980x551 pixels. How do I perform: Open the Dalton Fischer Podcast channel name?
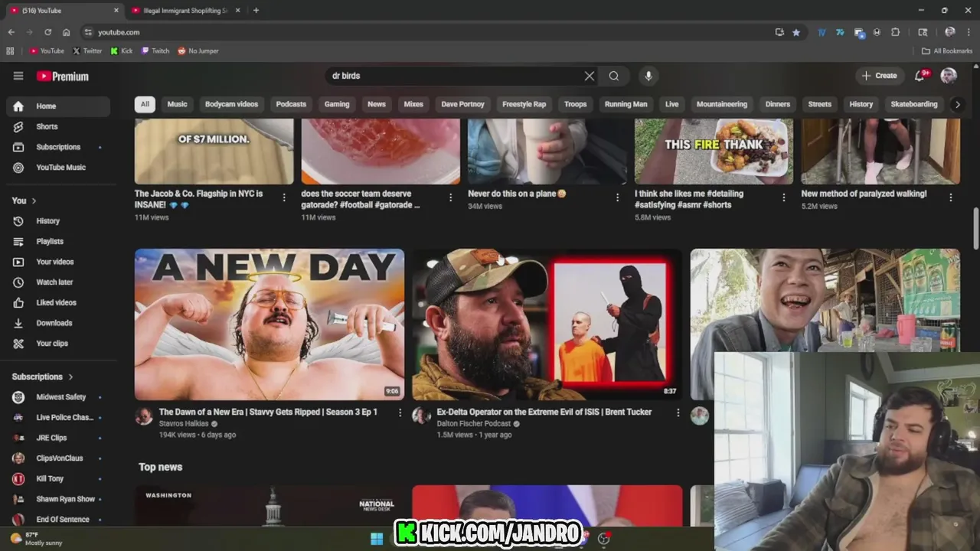(x=474, y=424)
